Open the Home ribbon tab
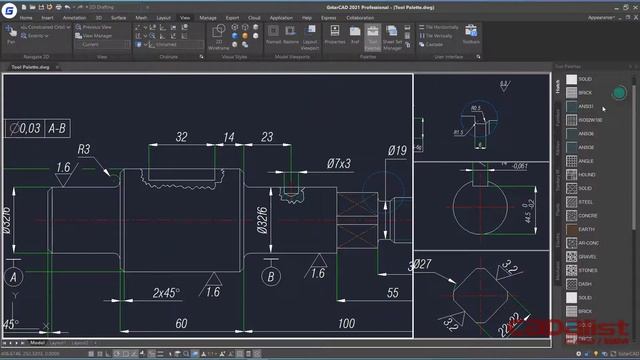 [x=26, y=18]
